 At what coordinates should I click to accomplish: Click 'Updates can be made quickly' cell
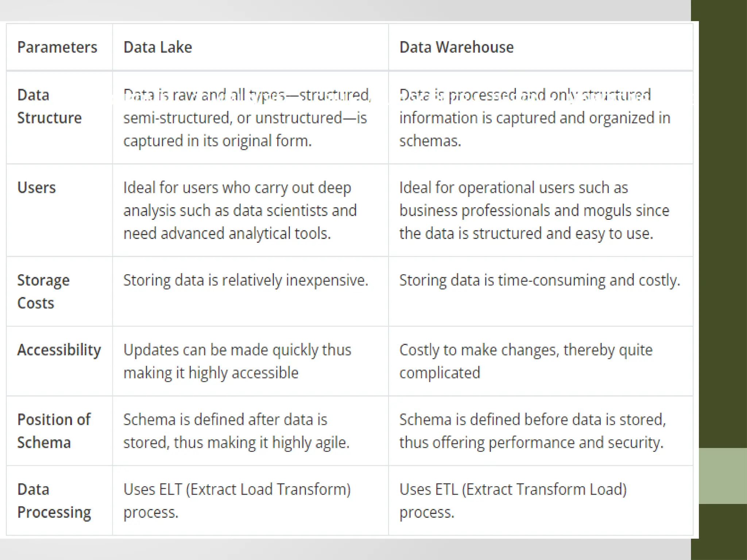tap(237, 361)
